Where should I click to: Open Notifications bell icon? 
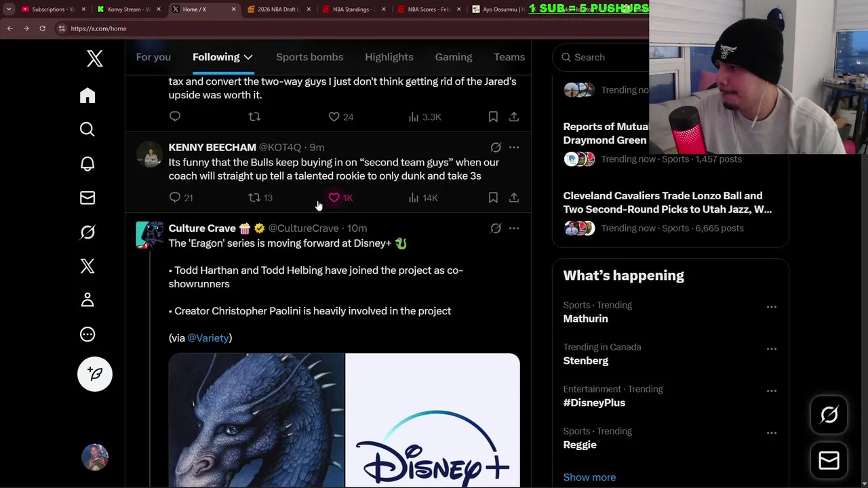(87, 164)
